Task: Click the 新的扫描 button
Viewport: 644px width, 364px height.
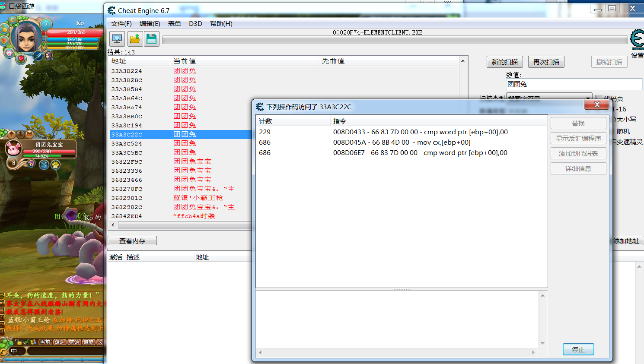Action: click(x=505, y=62)
